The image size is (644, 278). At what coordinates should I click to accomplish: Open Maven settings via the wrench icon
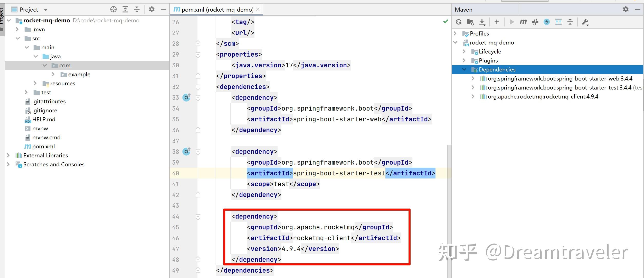585,22
